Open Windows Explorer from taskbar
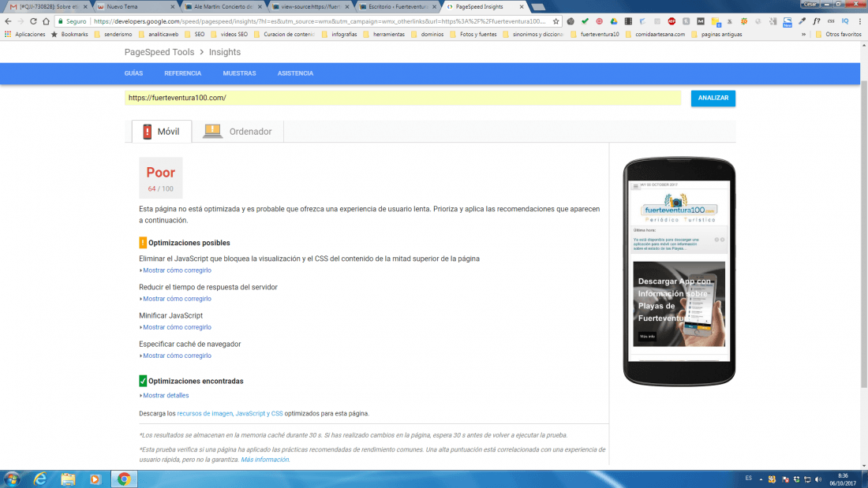Viewport: 868px width, 488px height. click(68, 479)
